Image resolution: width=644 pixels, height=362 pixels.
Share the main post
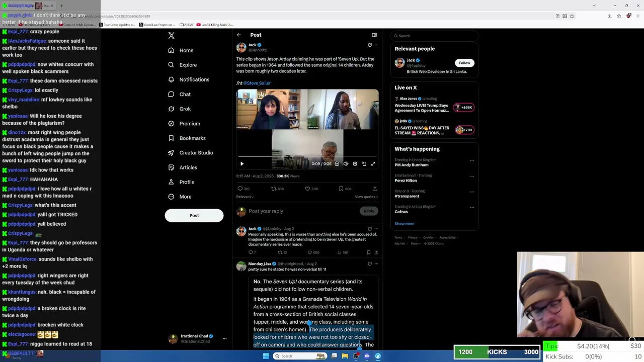tap(375, 189)
